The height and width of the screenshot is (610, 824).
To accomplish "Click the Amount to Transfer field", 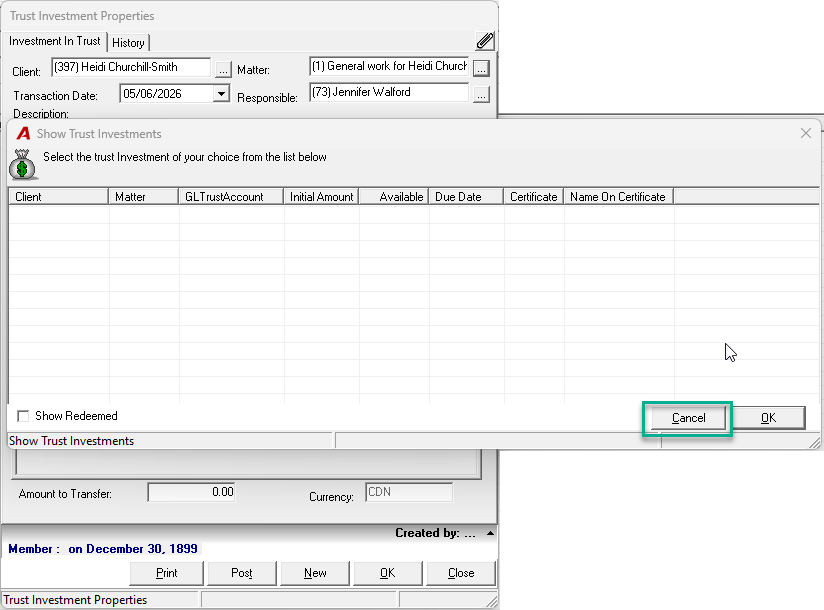I will (191, 492).
